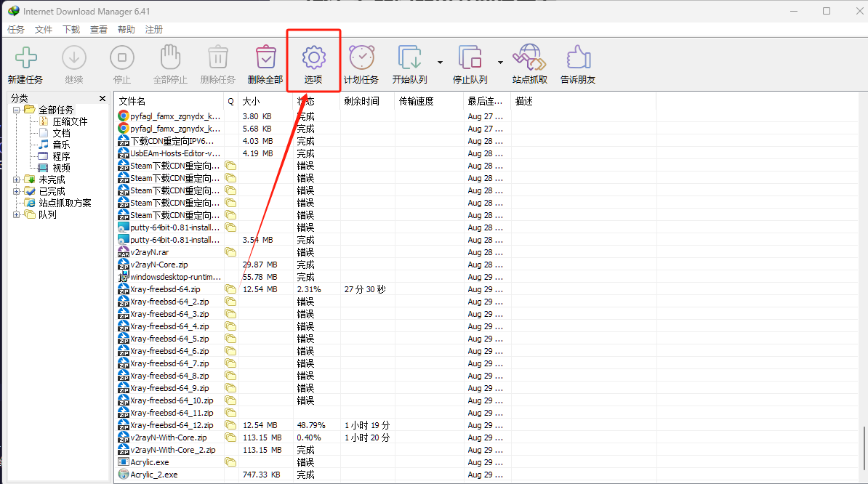The image size is (868, 484).
Task: Open Start Queue dropdown arrow
Action: pyautogui.click(x=440, y=62)
